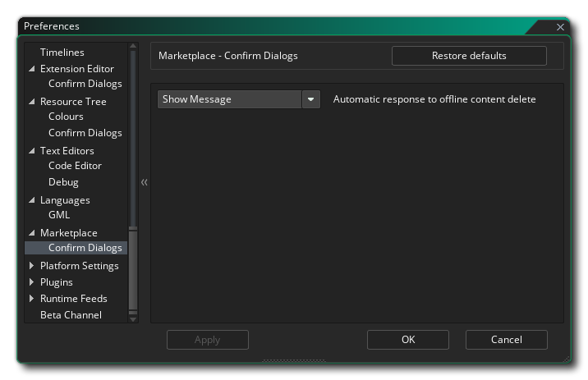Click the Apply button
The image size is (588, 380).
(x=208, y=340)
